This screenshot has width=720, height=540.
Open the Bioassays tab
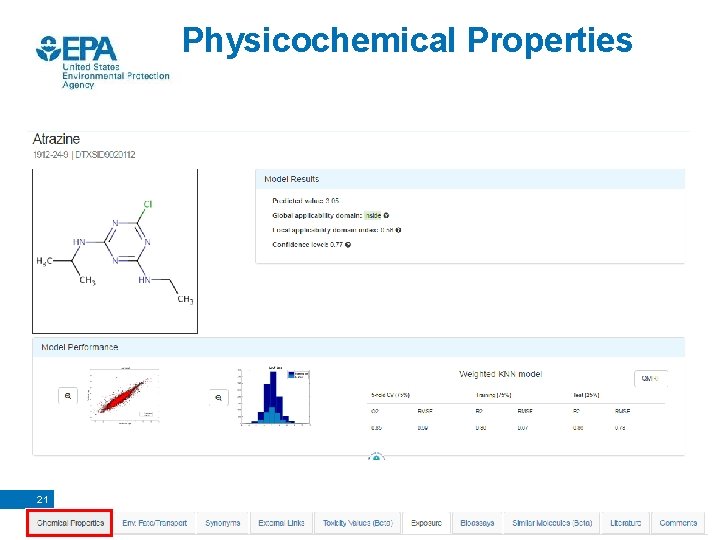point(477,523)
